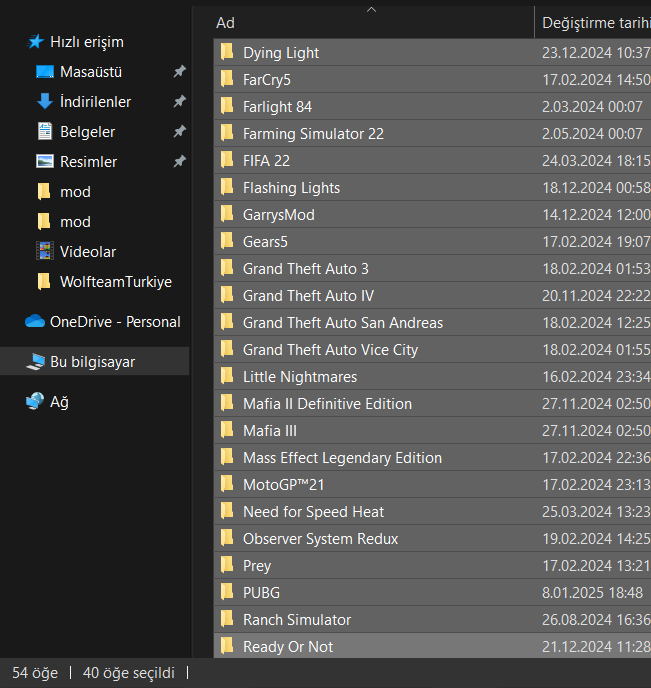Click the 54 öğe status bar text
The height and width of the screenshot is (688, 651).
[x=35, y=673]
